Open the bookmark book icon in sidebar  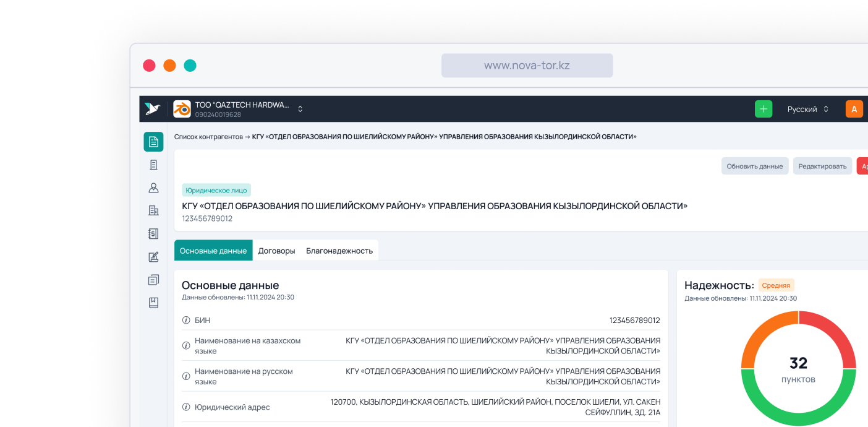[x=153, y=303]
